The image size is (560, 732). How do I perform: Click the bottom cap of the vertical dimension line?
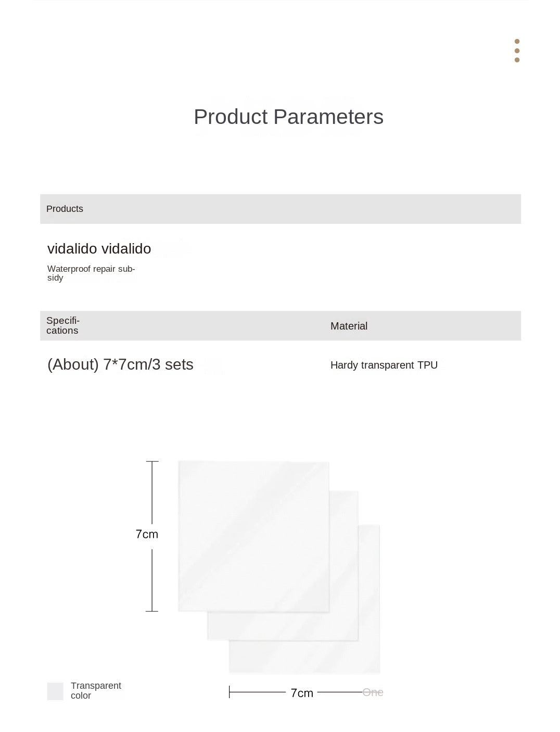(x=152, y=611)
